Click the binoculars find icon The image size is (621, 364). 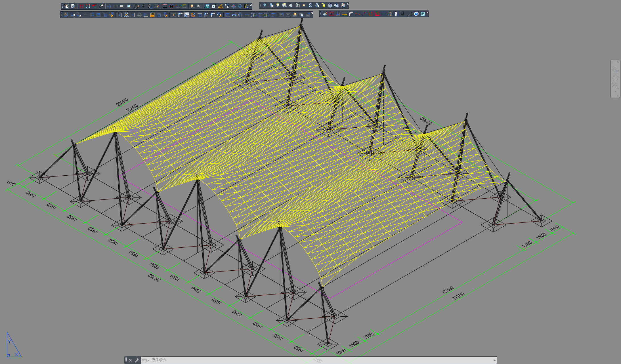227,6
